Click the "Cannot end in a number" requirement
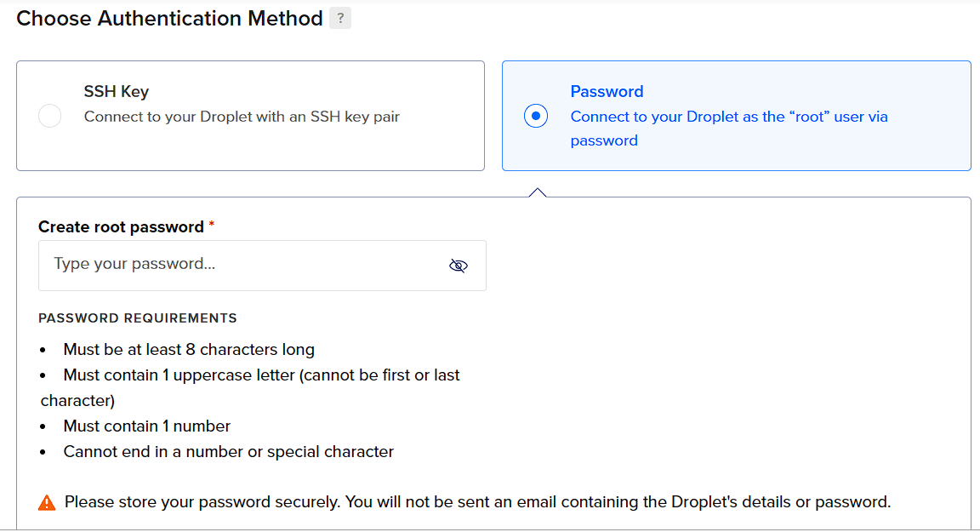 tap(228, 452)
